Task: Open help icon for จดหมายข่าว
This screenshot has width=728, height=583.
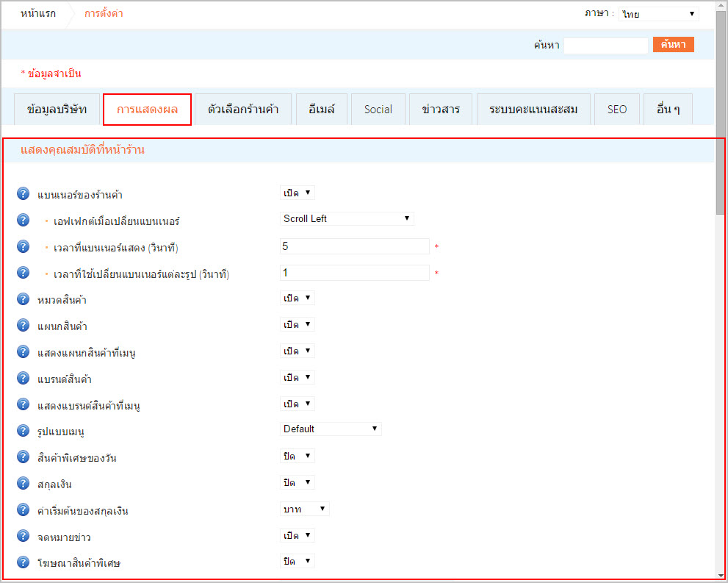Action: 23,537
